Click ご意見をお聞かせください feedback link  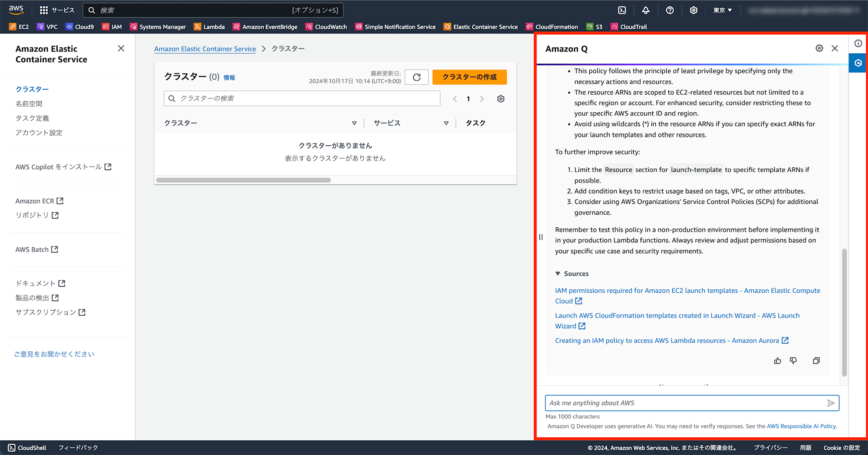[54, 354]
